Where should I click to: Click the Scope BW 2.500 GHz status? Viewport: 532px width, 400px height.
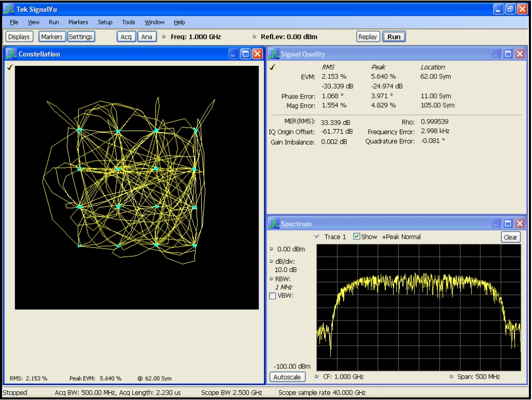[232, 393]
